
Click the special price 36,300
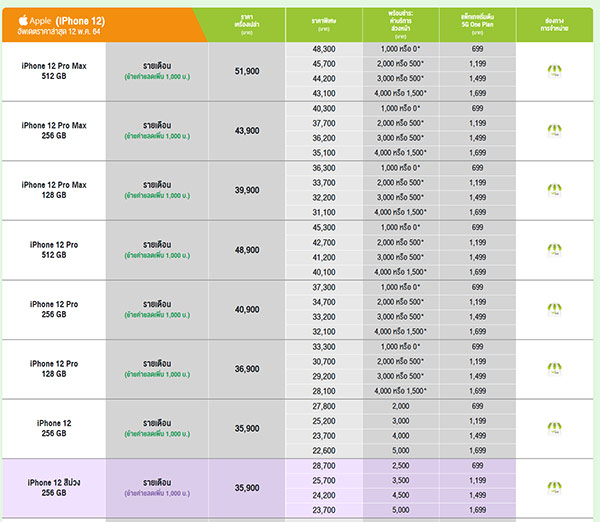tap(324, 168)
